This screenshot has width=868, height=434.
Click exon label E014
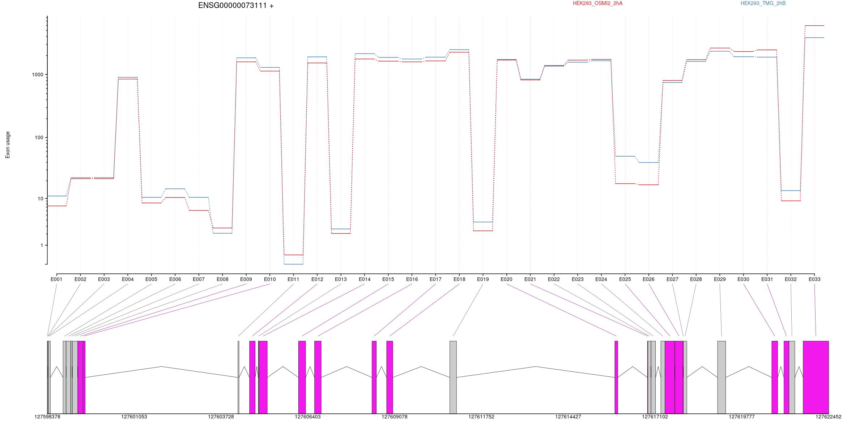pos(365,279)
